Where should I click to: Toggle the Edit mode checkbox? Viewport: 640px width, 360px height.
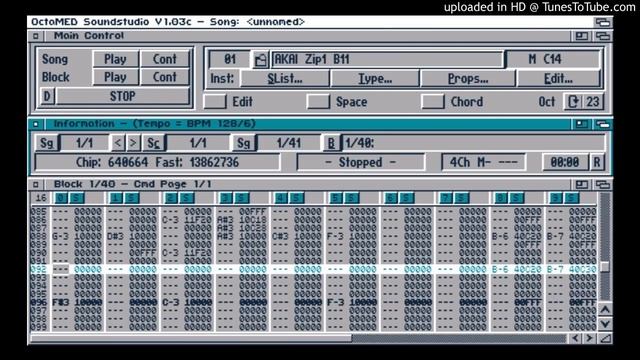point(215,101)
